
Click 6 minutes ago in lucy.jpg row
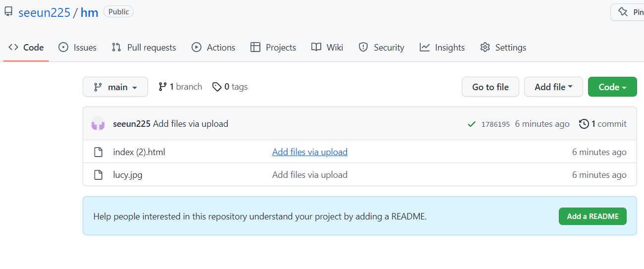click(x=599, y=175)
